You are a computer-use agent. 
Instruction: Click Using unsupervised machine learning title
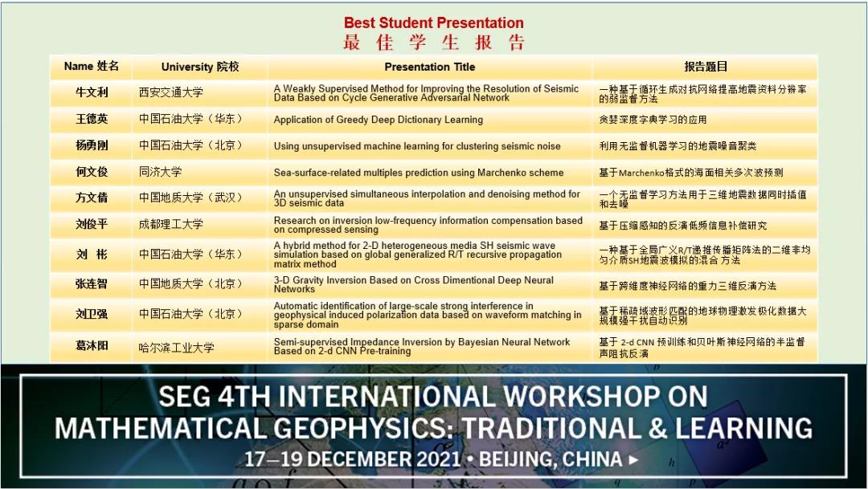(416, 146)
